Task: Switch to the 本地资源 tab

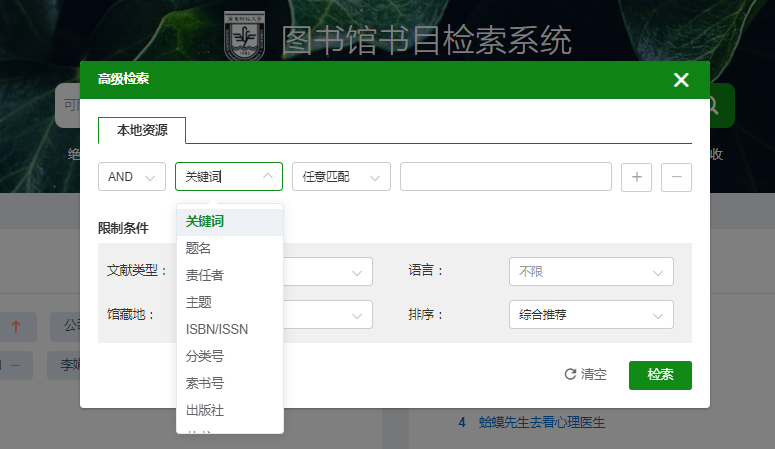Action: pos(142,130)
